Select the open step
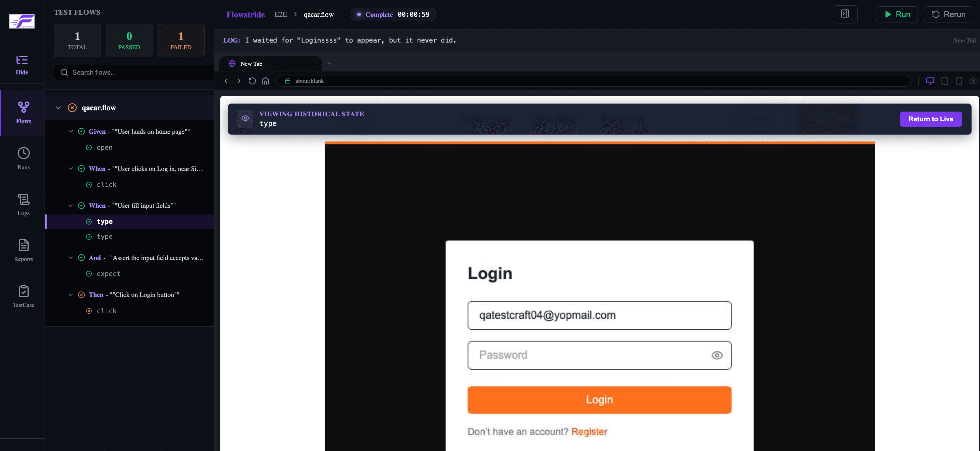The width and height of the screenshot is (980, 451). point(104,147)
